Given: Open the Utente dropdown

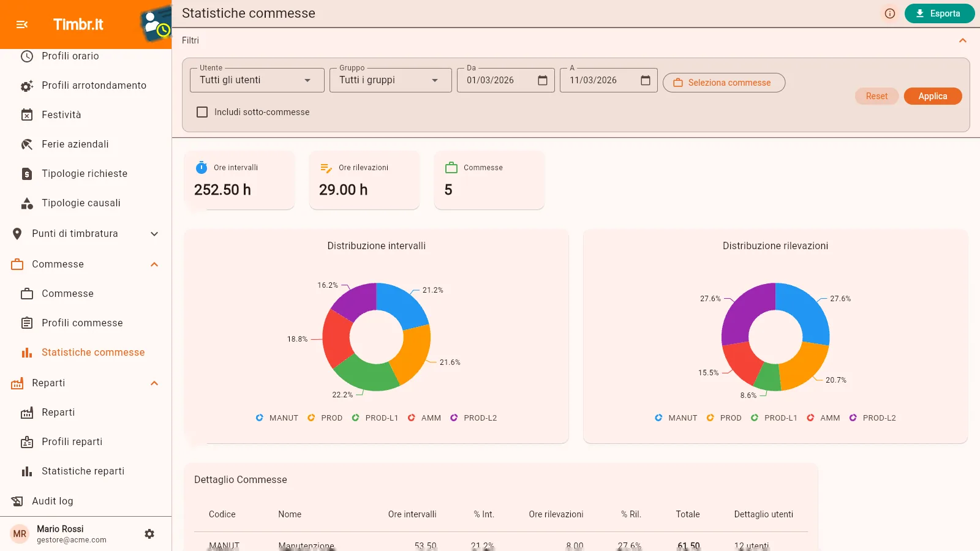Looking at the screenshot, I should (x=257, y=80).
